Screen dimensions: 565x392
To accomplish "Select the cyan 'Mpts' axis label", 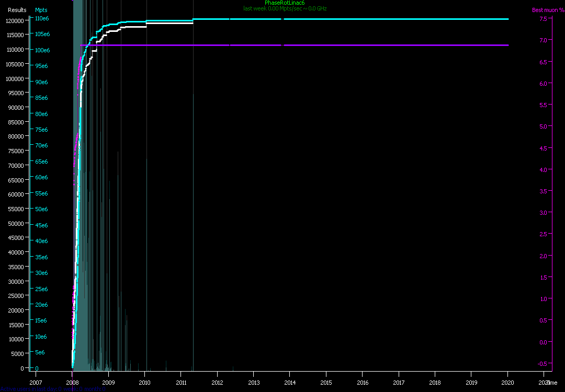I will click(x=41, y=10).
